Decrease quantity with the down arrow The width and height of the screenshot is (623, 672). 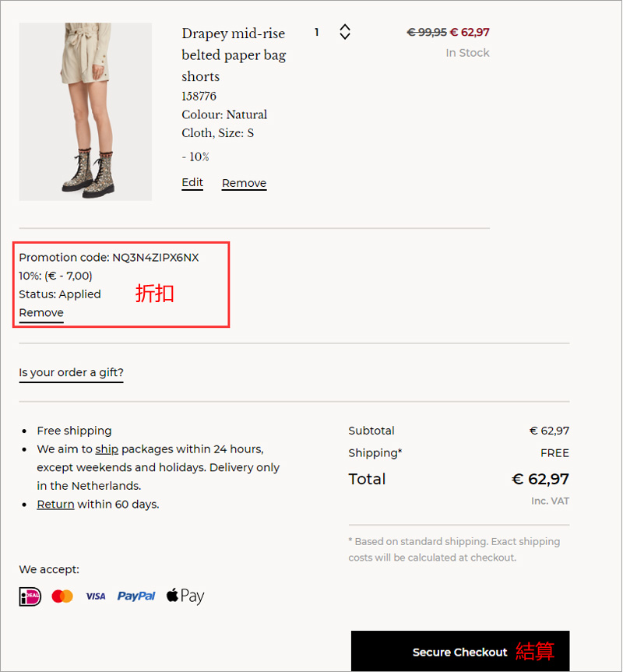pos(345,37)
